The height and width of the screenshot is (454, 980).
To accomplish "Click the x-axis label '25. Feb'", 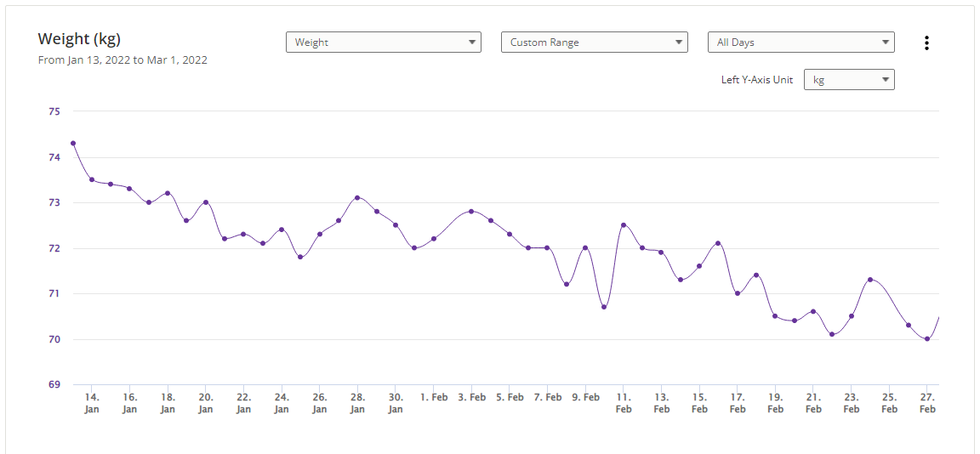I will pyautogui.click(x=889, y=403).
